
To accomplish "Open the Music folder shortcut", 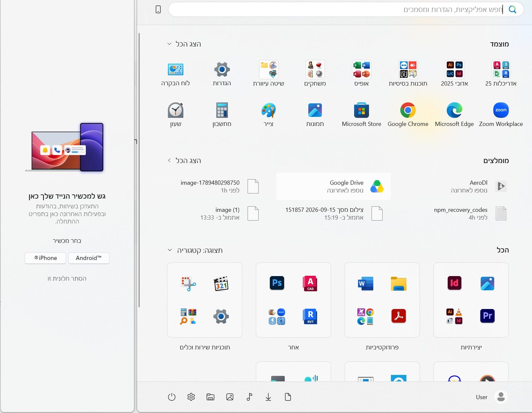I will click(x=249, y=397).
